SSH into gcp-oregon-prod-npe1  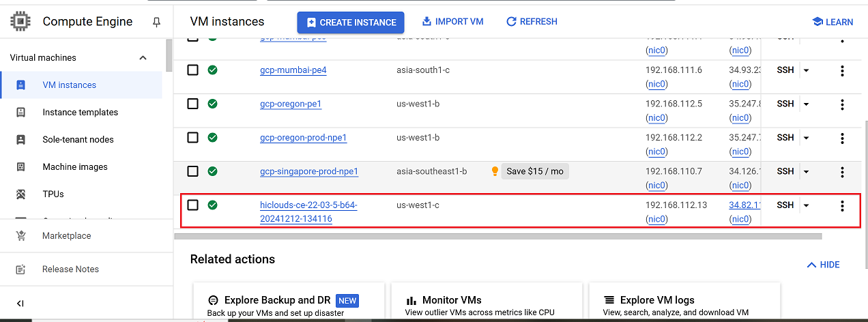point(785,137)
